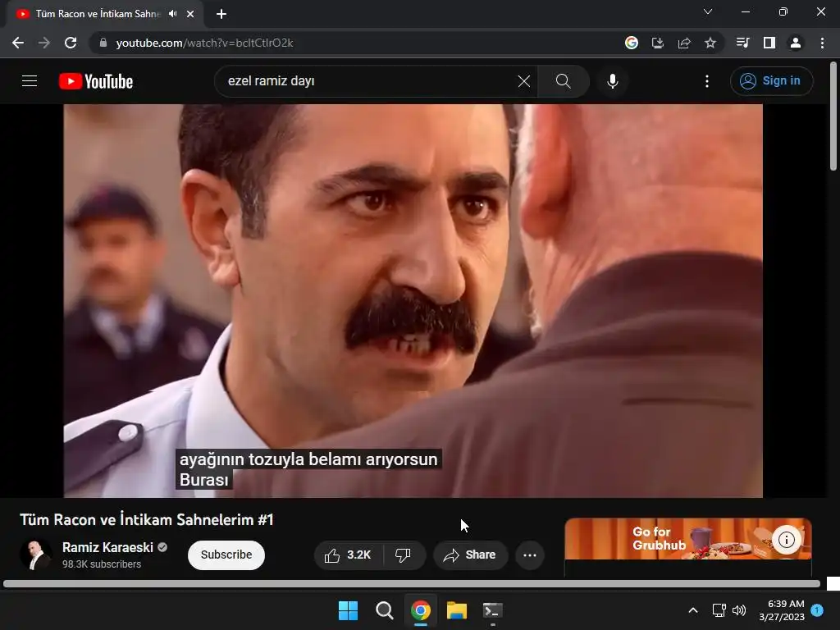Bookmark this page with star
Viewport: 840px width, 630px height.
click(x=710, y=43)
